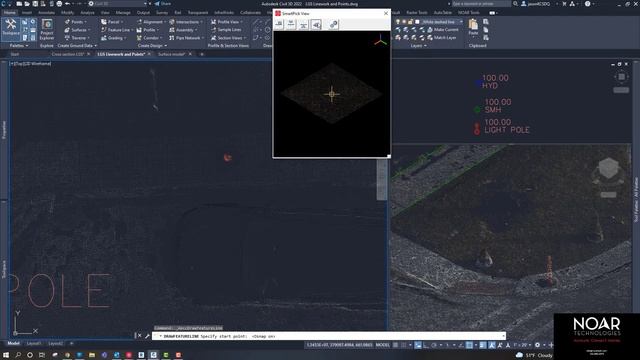Click the SmartPick link icon
The image size is (640, 360).
(333, 24)
